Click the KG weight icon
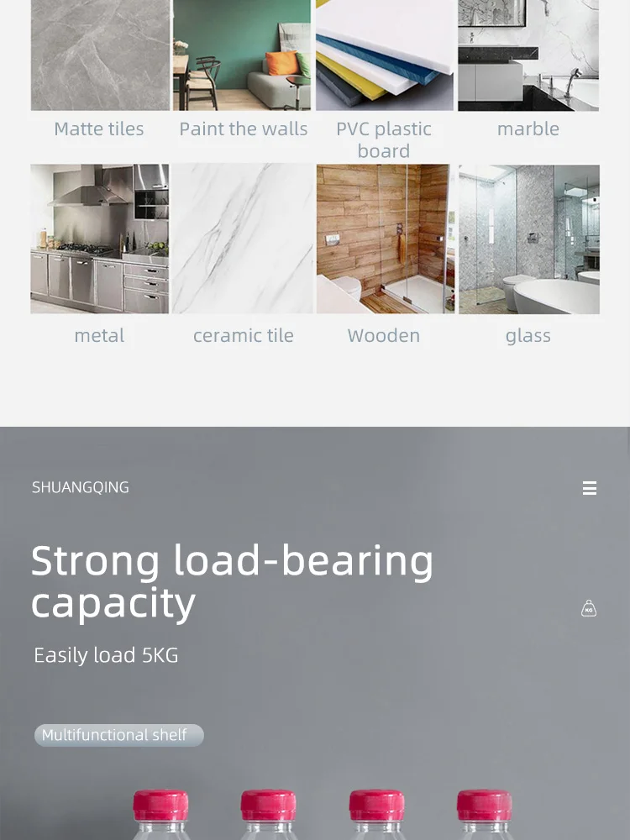This screenshot has width=630, height=840. (x=589, y=608)
